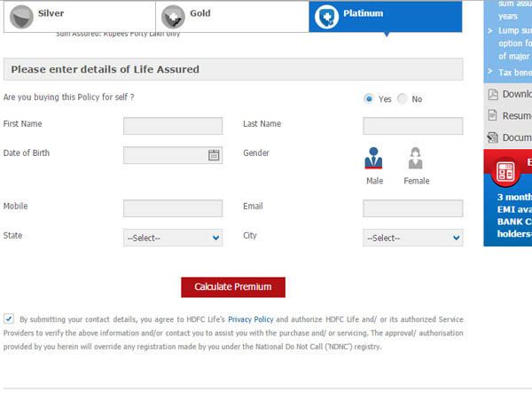This screenshot has width=532, height=399.
Task: Expand the State dropdown
Action: tap(173, 238)
